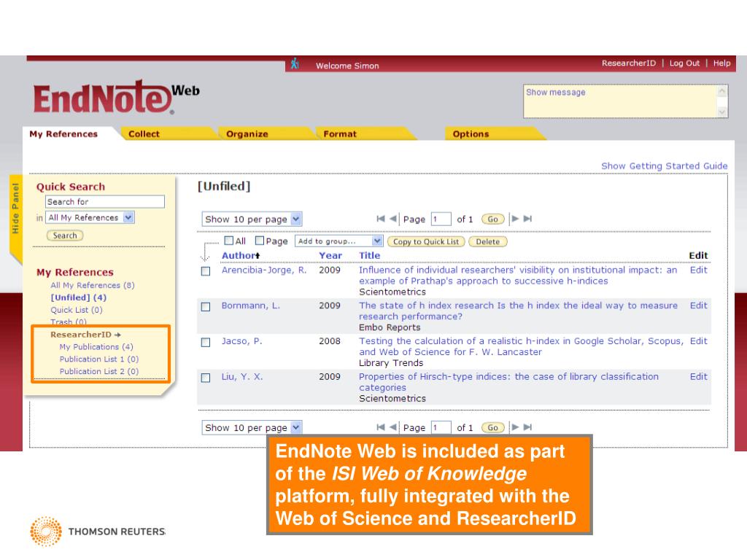Check the All references checkbox
The width and height of the screenshot is (747, 560).
(229, 241)
